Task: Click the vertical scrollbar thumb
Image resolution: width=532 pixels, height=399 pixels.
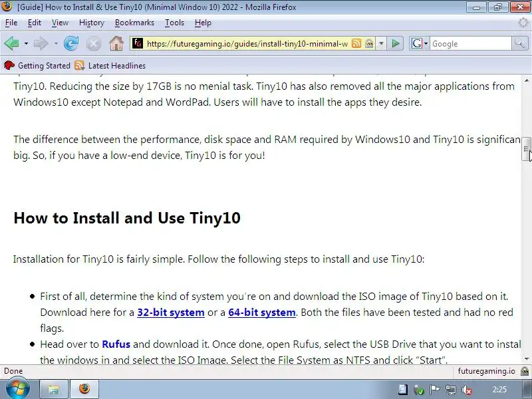Action: tap(526, 149)
